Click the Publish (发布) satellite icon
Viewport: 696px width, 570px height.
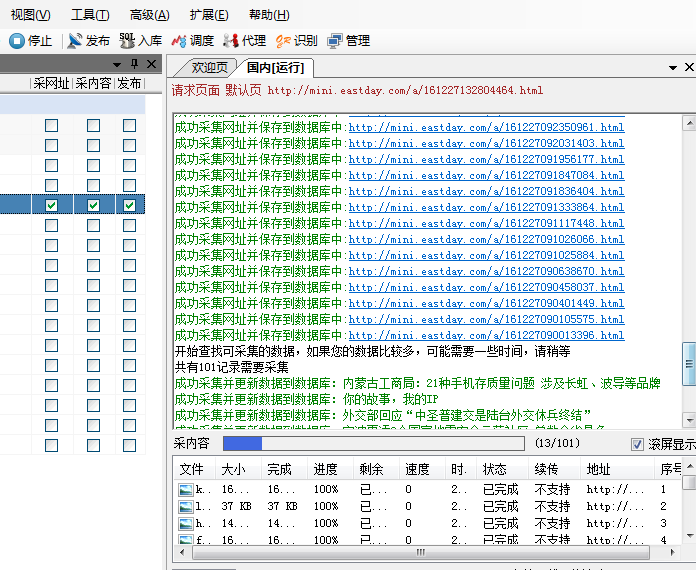[x=75, y=41]
